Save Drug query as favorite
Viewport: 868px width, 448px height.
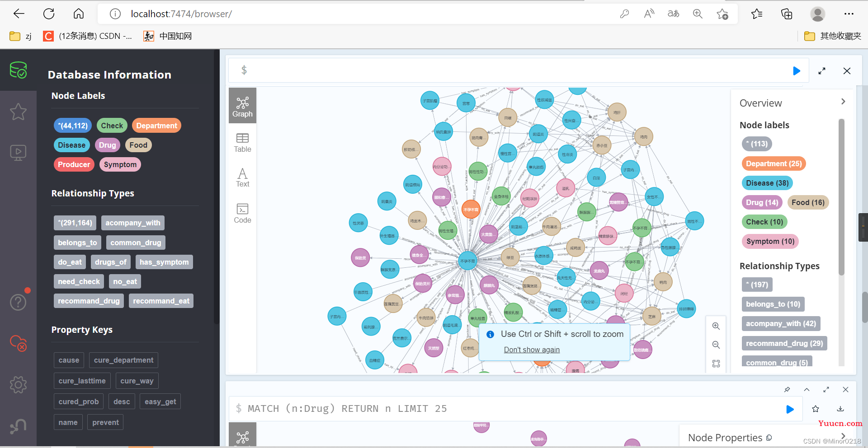[x=816, y=409]
